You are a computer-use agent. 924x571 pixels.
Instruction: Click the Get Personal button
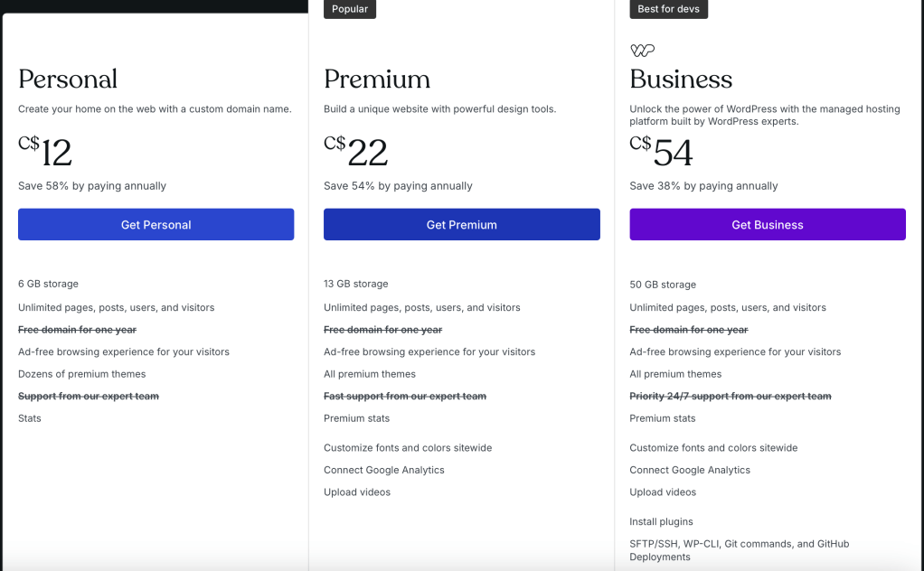point(156,225)
